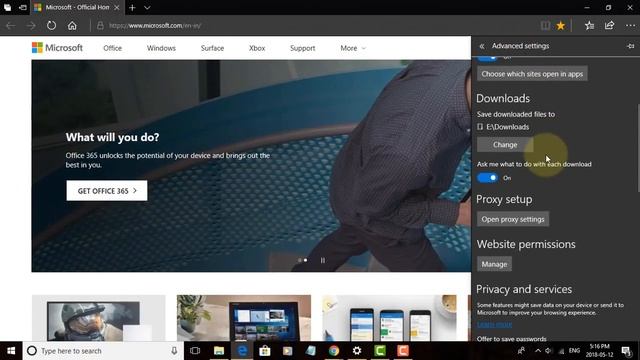Open the Xbox menu item

[257, 48]
